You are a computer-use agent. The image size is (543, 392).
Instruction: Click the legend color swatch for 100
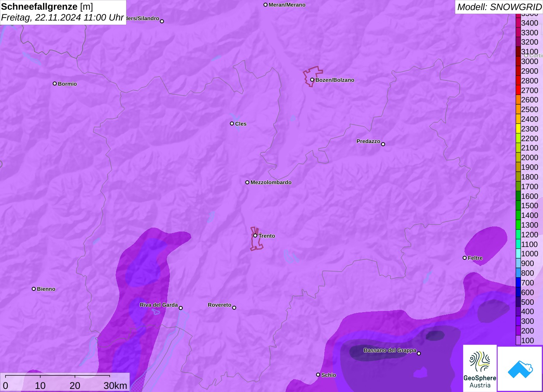[x=518, y=340]
